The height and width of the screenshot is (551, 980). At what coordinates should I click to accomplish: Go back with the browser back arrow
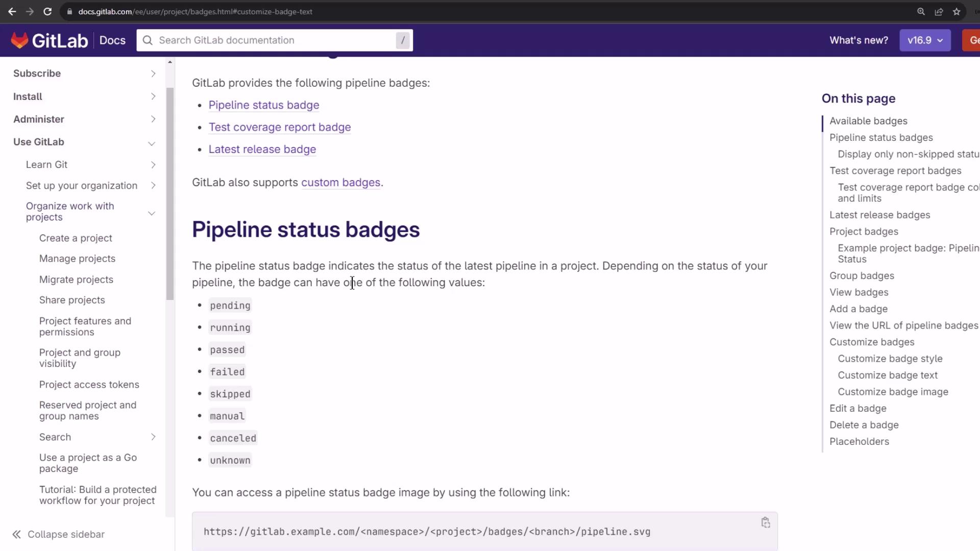point(12,11)
